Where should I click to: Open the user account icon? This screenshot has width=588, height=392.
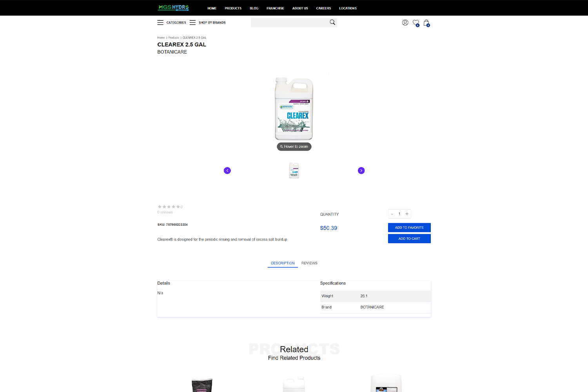405,23
